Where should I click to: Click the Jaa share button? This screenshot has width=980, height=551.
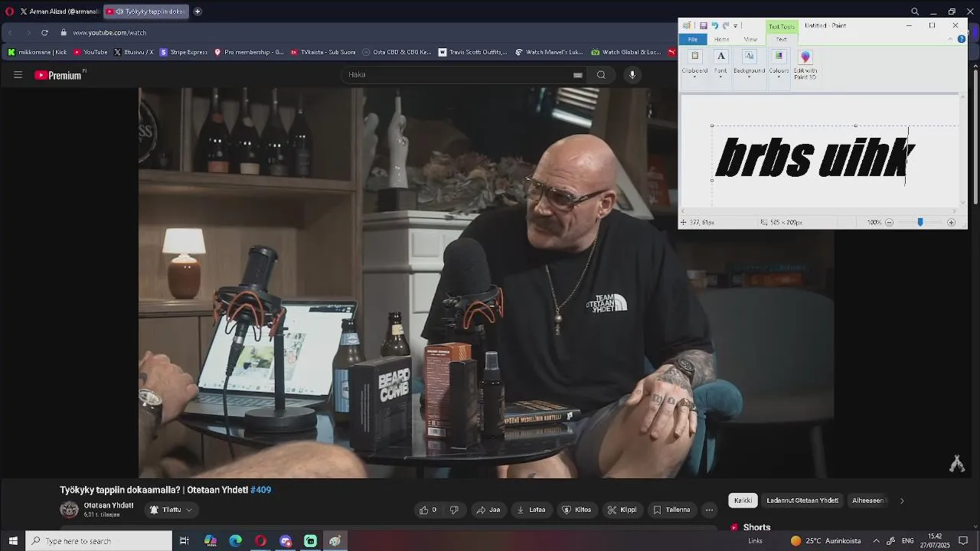click(488, 510)
